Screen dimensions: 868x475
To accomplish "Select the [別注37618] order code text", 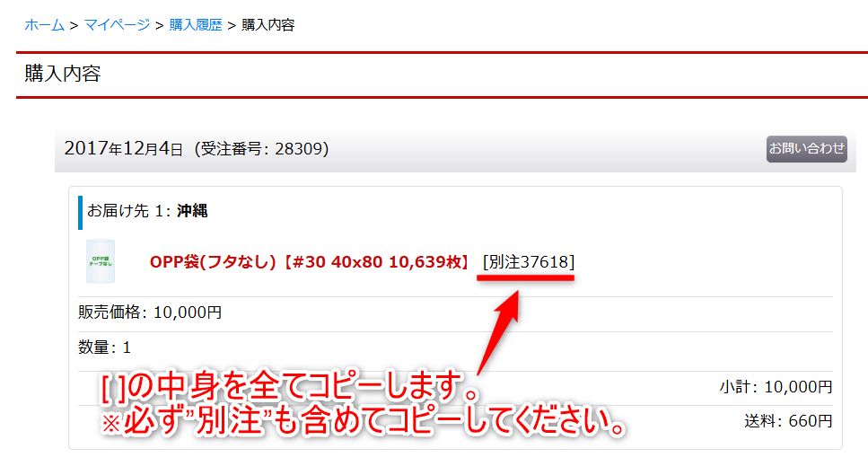I will click(x=529, y=262).
